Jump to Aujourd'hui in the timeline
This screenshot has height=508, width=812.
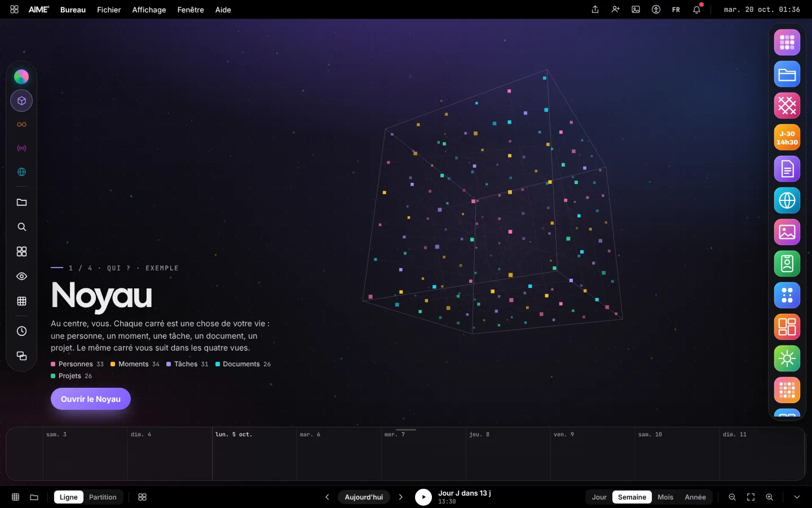click(x=364, y=497)
